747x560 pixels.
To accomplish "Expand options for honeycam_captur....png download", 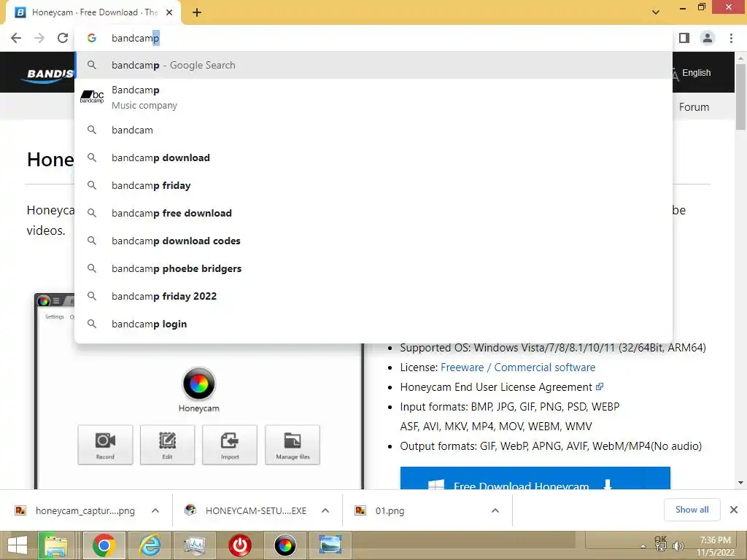I will pyautogui.click(x=155, y=510).
